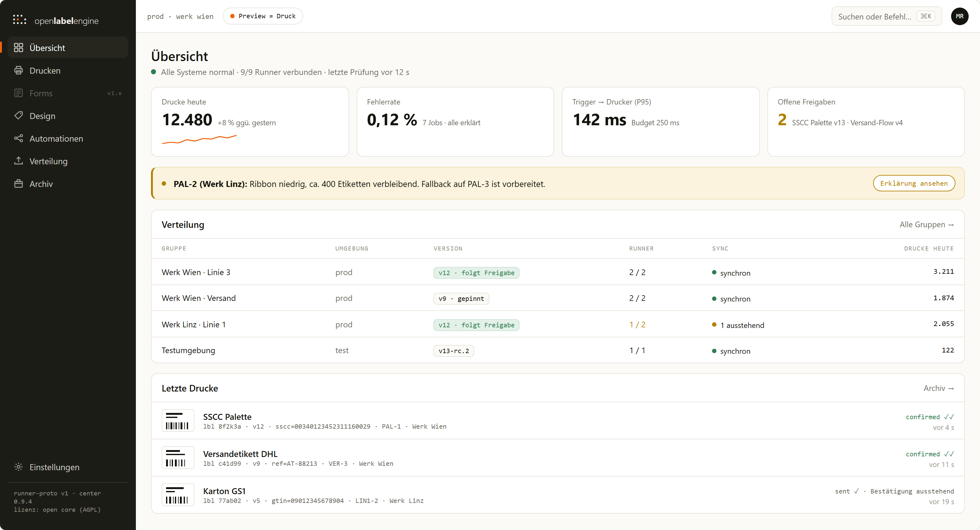Click the DRUCKE HEUTE column header
Screen dimensions: 980x530
tap(929, 248)
